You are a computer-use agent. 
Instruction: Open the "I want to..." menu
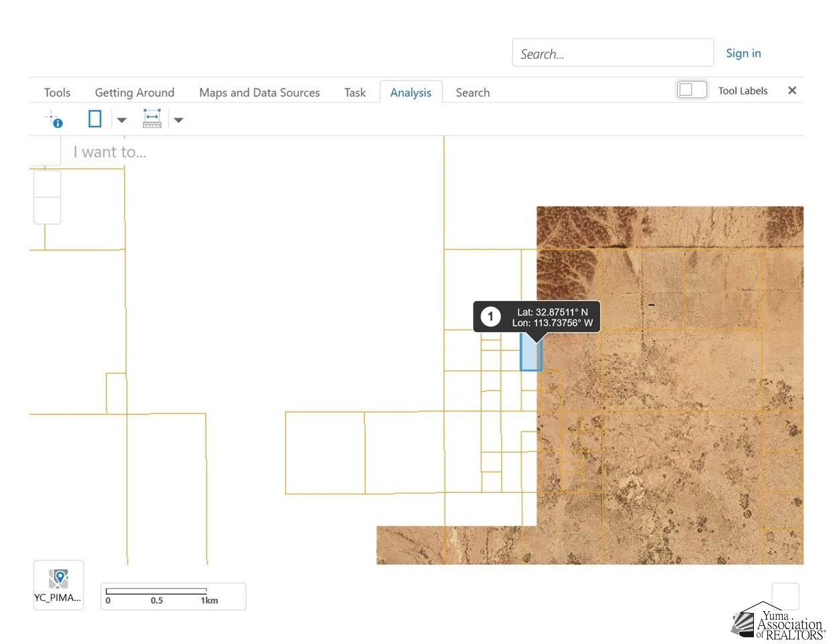[110, 152]
